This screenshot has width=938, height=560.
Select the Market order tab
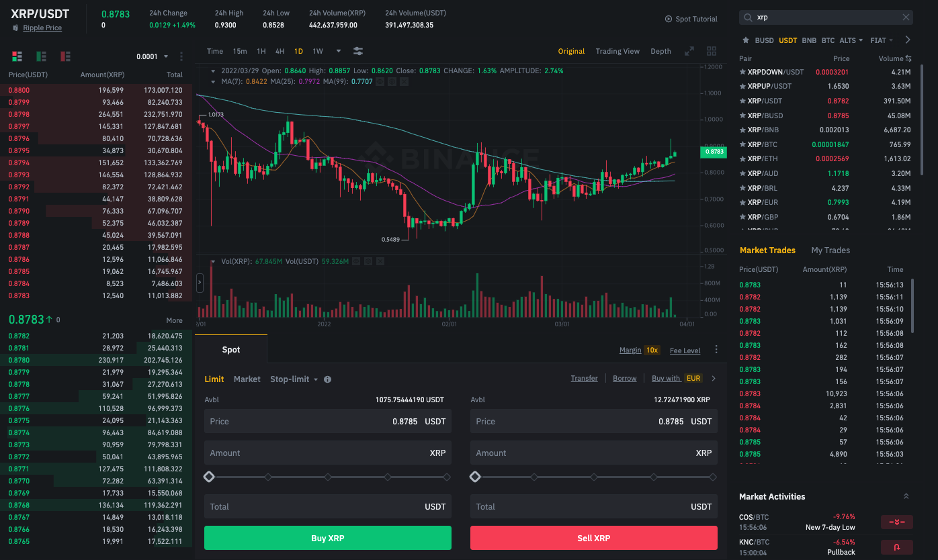point(247,379)
